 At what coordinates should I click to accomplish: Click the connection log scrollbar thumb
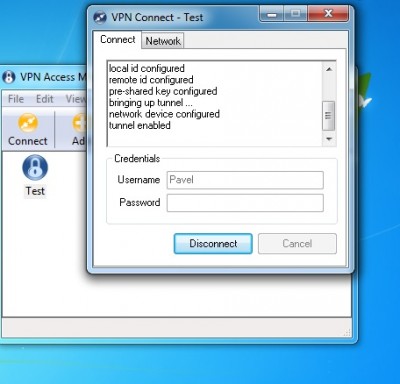[329, 116]
